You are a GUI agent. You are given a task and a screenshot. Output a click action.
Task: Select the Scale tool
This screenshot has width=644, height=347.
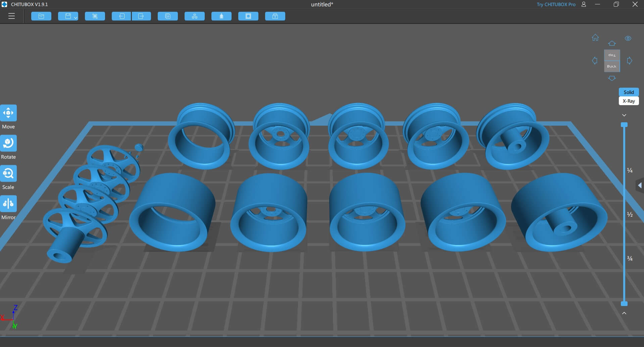pyautogui.click(x=8, y=174)
